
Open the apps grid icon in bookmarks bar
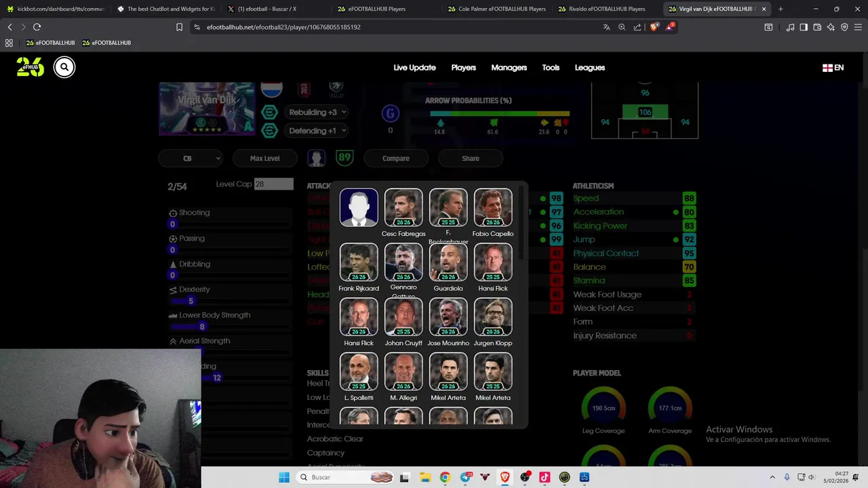pos(9,43)
